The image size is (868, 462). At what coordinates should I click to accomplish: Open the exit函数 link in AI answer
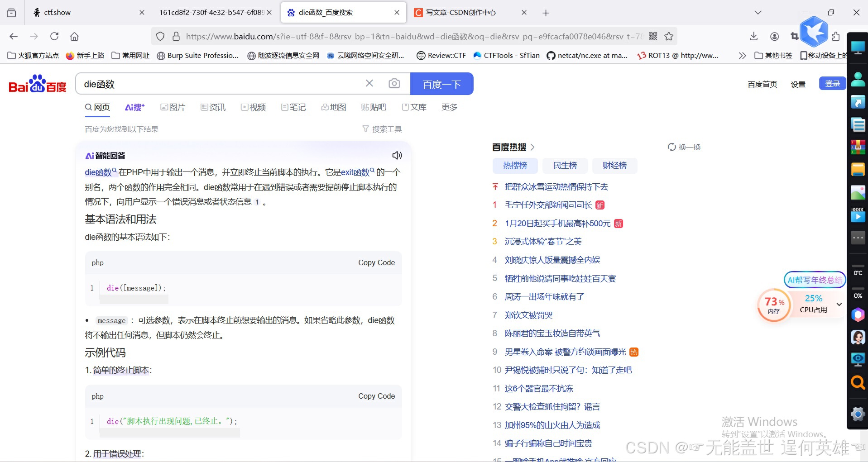point(358,172)
